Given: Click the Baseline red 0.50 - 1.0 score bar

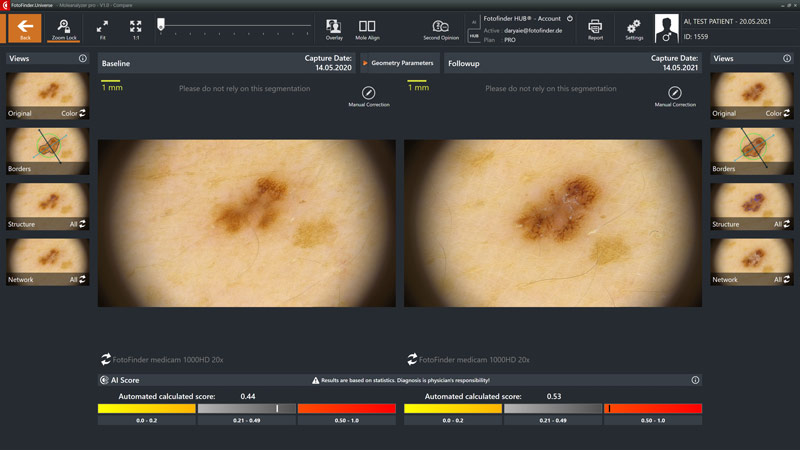Looking at the screenshot, I should [346, 409].
